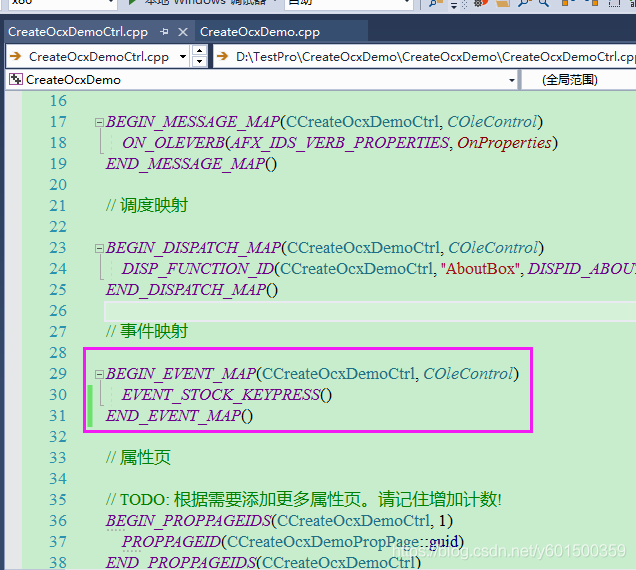The width and height of the screenshot is (636, 570).
Task: Click COleControl on line 17
Action: [x=492, y=122]
